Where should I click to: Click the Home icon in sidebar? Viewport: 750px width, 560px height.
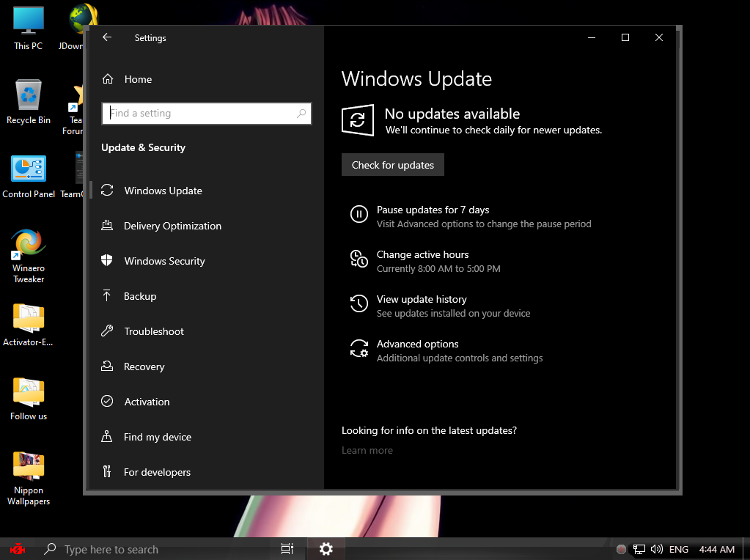tap(108, 79)
